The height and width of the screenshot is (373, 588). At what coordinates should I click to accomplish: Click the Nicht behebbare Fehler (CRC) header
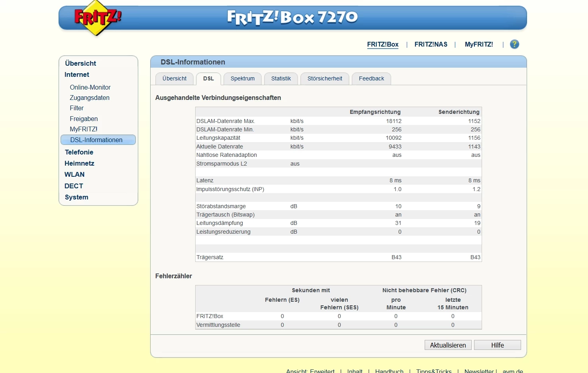424,290
